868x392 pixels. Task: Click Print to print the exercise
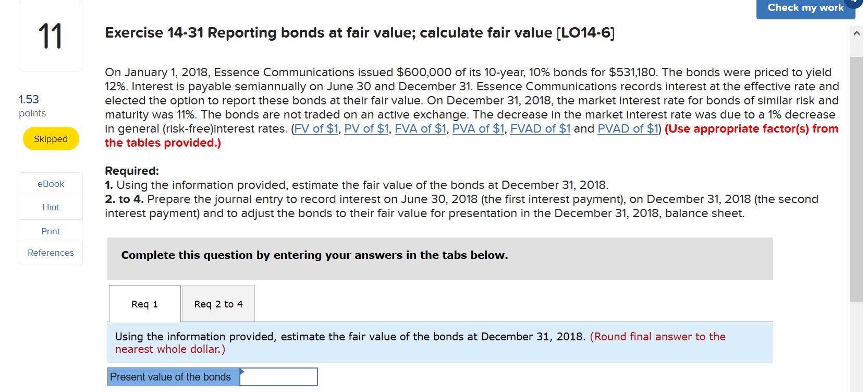[50, 231]
